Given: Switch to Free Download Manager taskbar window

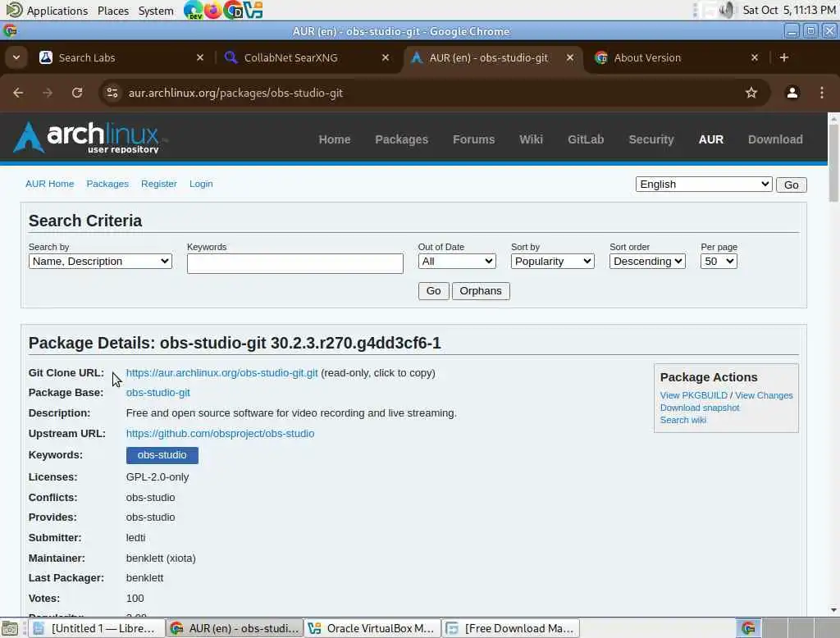Looking at the screenshot, I should click(x=511, y=628).
